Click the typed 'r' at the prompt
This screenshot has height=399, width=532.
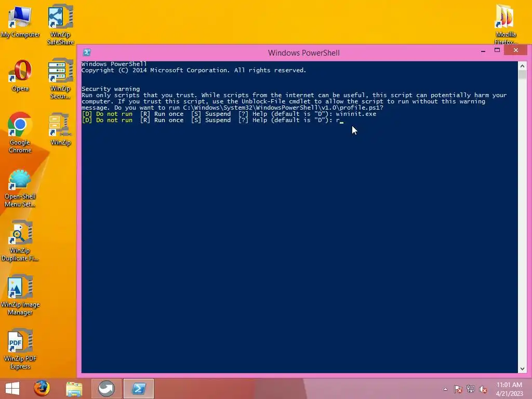coord(338,120)
